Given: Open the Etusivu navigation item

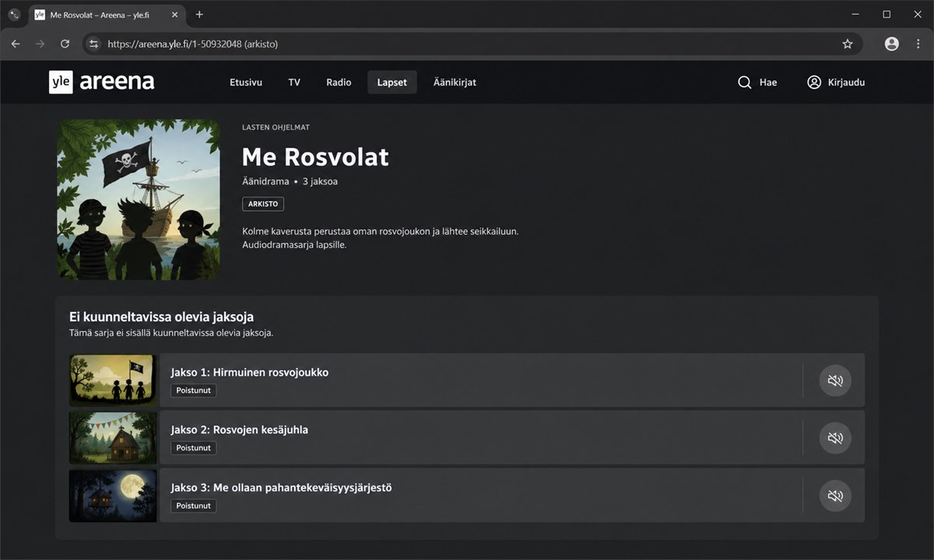Looking at the screenshot, I should [x=246, y=82].
